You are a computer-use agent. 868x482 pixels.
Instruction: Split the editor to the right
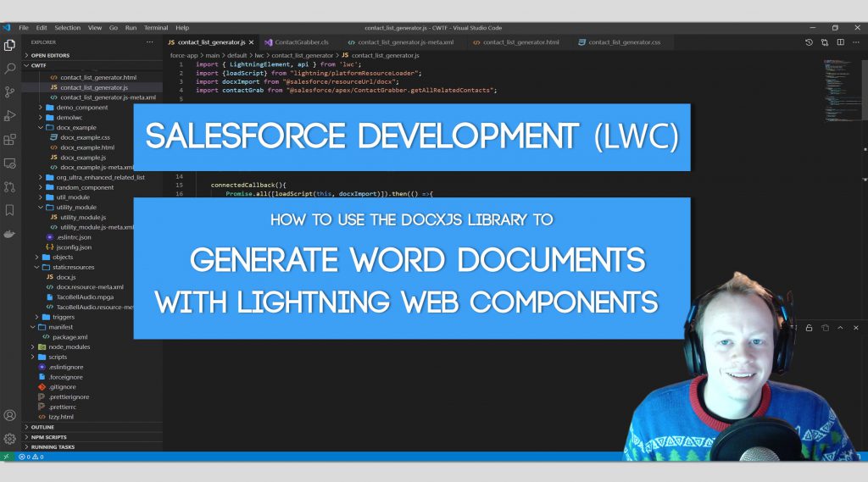(840, 42)
